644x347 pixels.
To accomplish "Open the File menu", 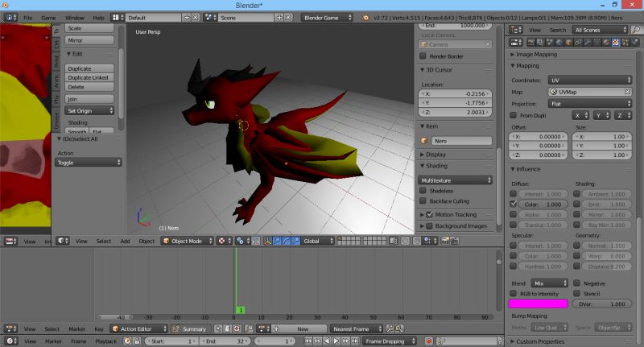I will [x=27, y=18].
